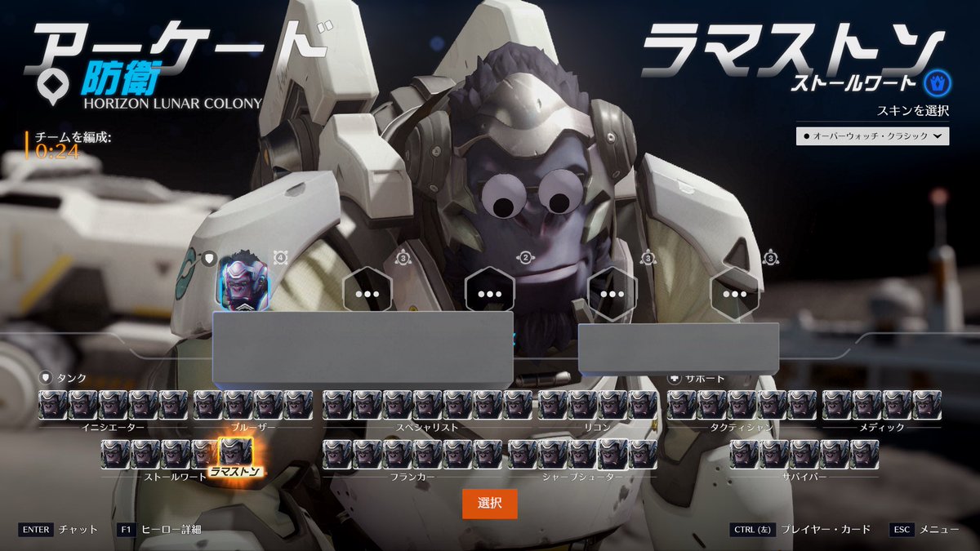This screenshot has width=980, height=551.
Task: Click the level 2 teammate badge
Action: tap(526, 258)
